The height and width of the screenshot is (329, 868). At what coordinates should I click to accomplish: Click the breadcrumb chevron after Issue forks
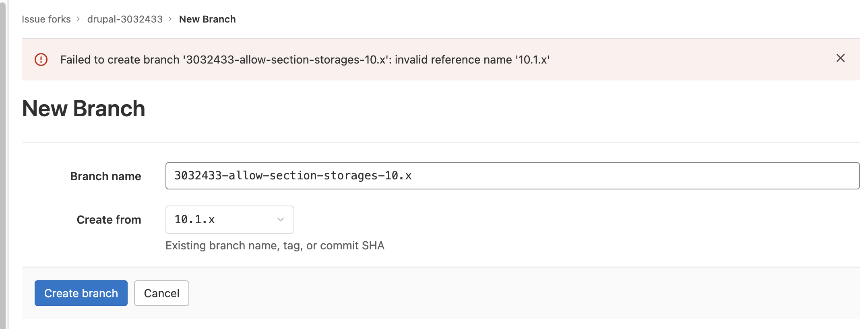79,19
